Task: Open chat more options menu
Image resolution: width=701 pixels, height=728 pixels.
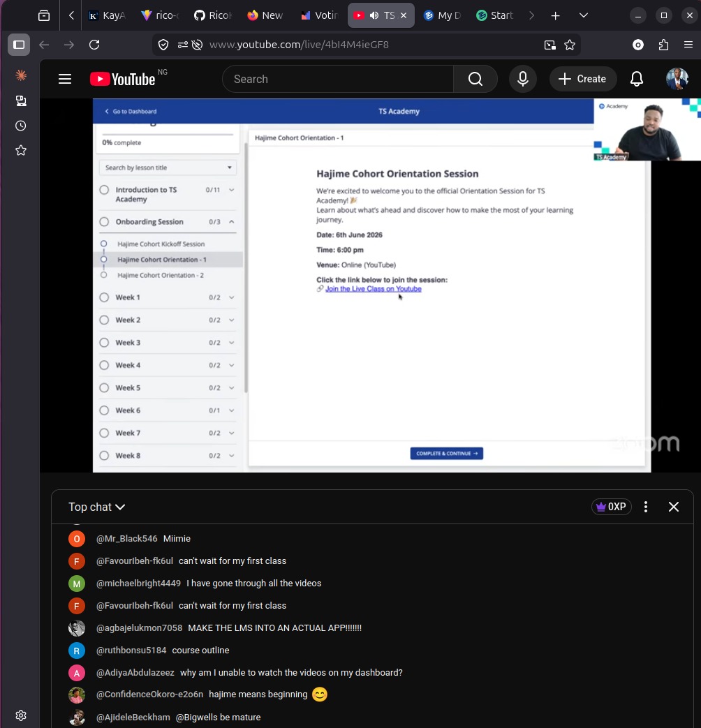Action: [646, 507]
